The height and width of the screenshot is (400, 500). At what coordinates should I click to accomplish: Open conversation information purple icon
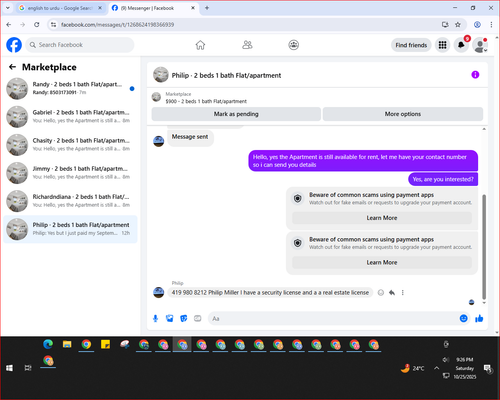(475, 75)
